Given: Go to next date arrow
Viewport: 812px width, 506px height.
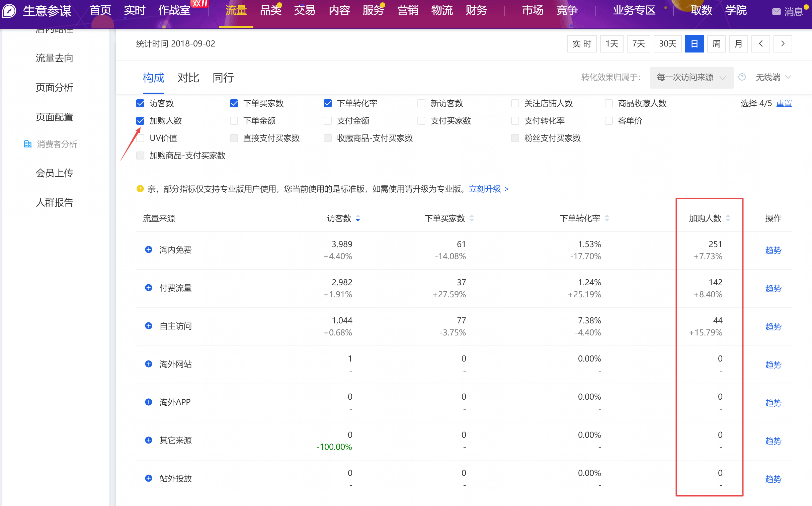Looking at the screenshot, I should click(783, 44).
